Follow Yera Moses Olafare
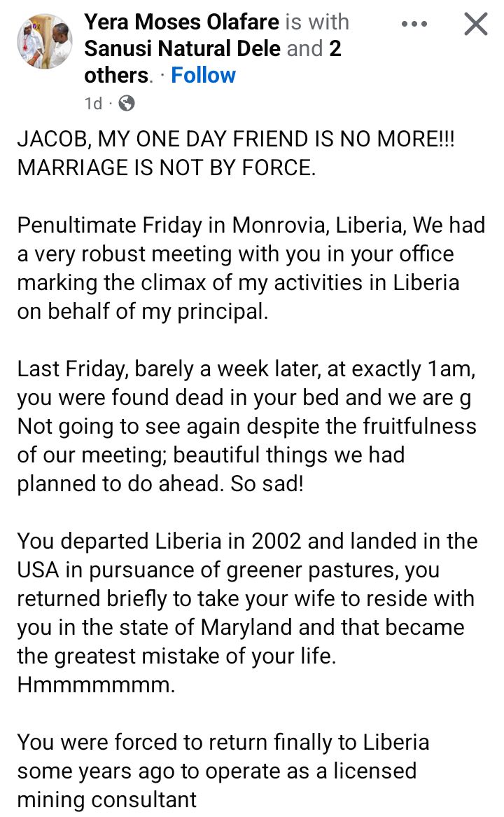The width and height of the screenshot is (504, 817). pos(203,75)
